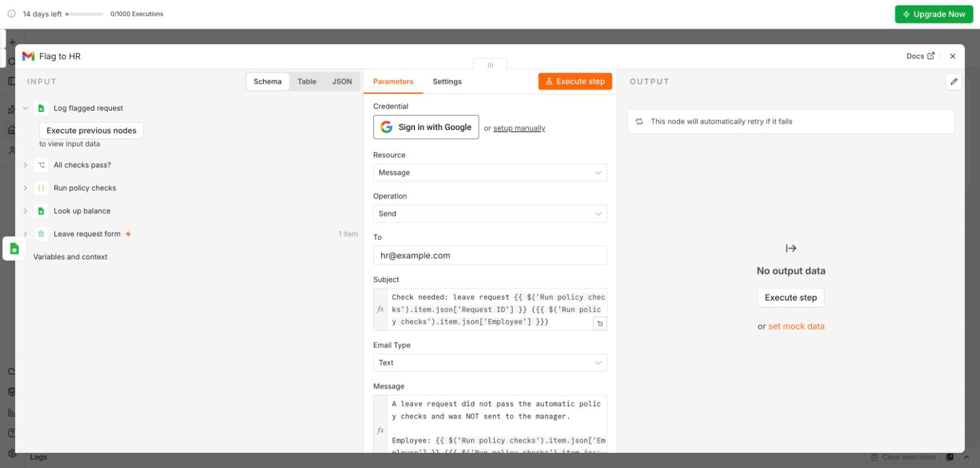Image resolution: width=980 pixels, height=468 pixels.
Task: Expand the Leave request form node
Action: tap(26, 234)
